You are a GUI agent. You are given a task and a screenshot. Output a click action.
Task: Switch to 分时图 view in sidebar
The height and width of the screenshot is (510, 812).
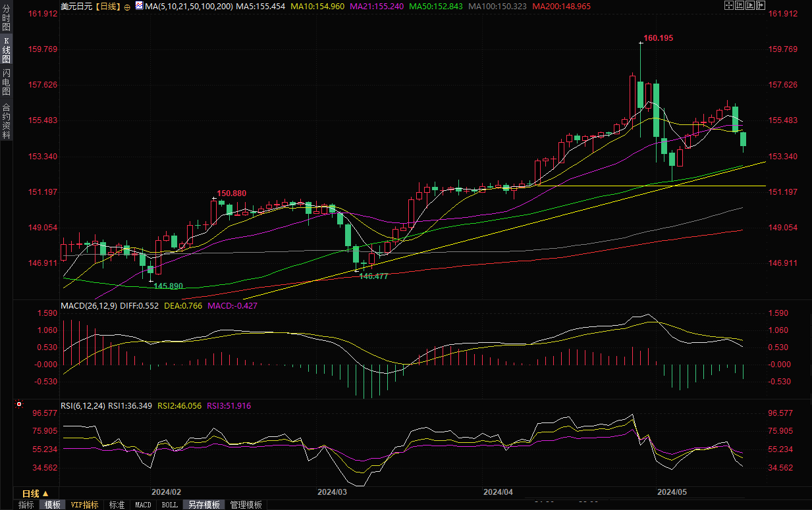point(6,18)
